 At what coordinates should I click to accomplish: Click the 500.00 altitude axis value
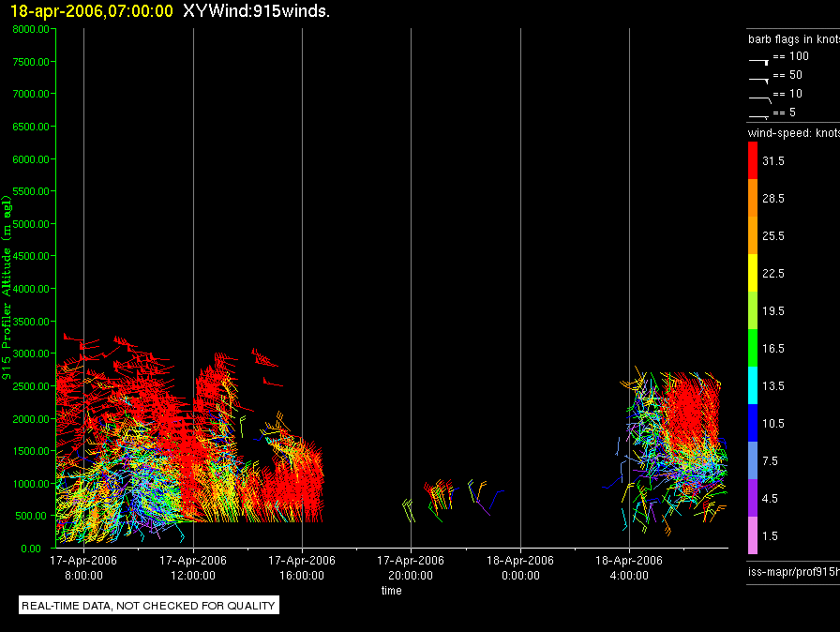pyautogui.click(x=31, y=516)
